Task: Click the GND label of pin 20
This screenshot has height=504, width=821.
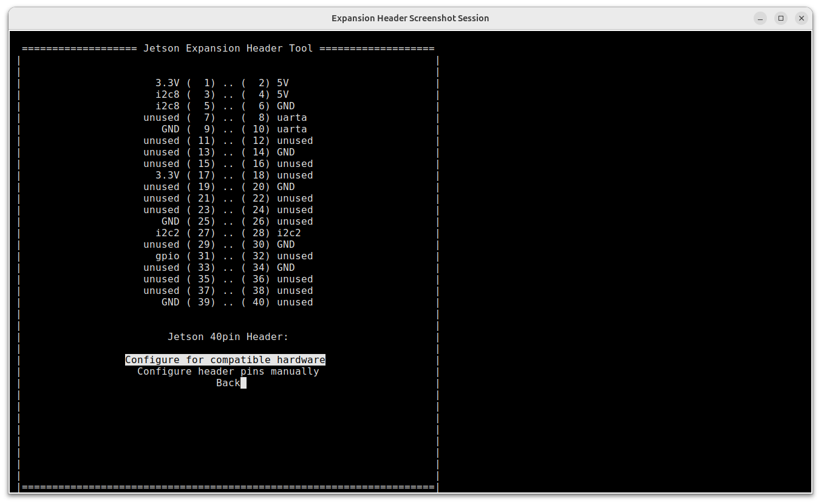Action: pyautogui.click(x=286, y=187)
